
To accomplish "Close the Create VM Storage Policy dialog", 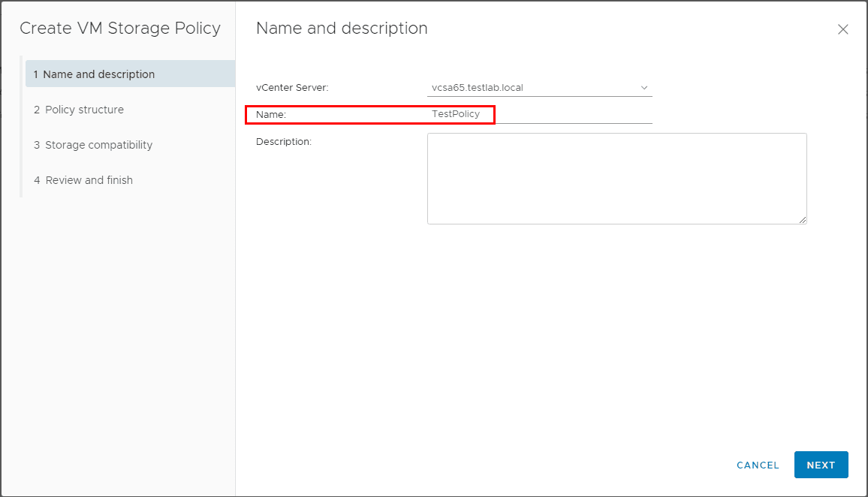I will pyautogui.click(x=842, y=29).
